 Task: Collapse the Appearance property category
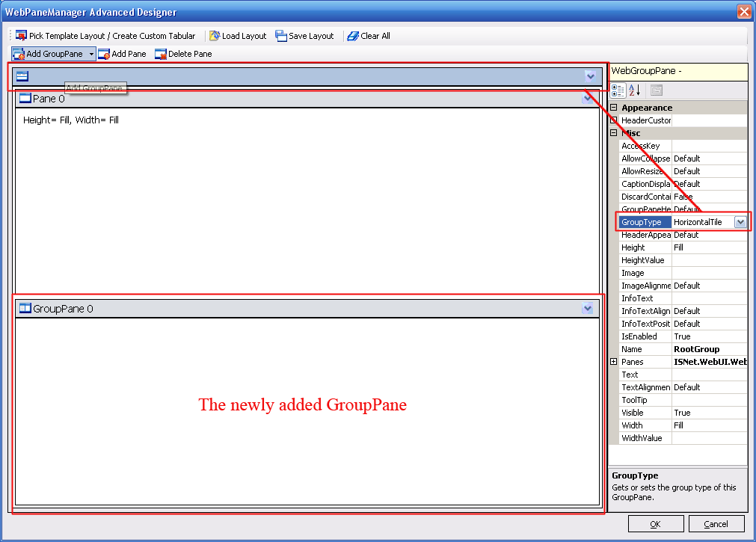[x=614, y=108]
